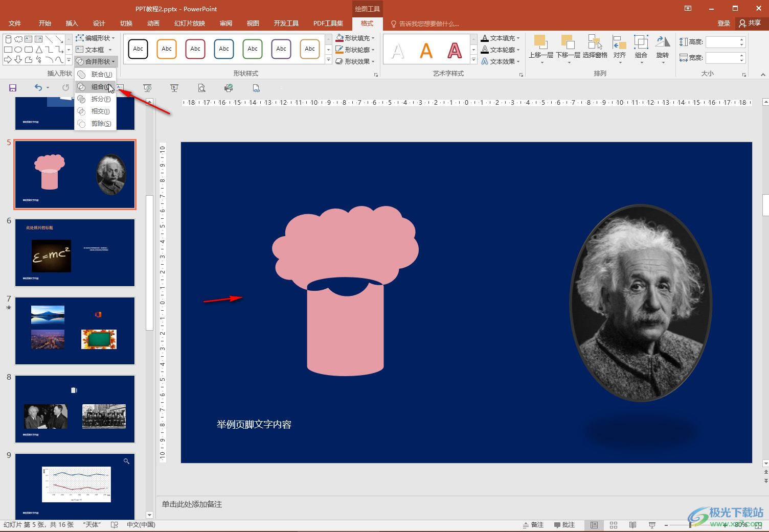Select slide 8 thumbnail with two photos
This screenshot has height=532, width=769.
click(x=75, y=409)
